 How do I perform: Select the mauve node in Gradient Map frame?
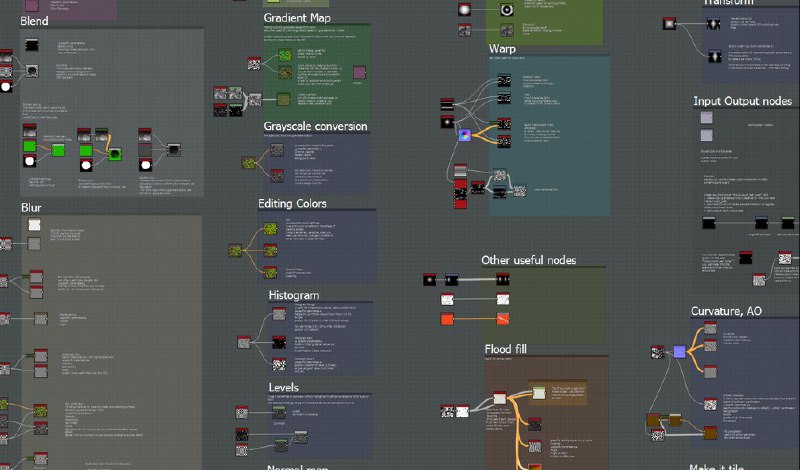click(x=359, y=72)
